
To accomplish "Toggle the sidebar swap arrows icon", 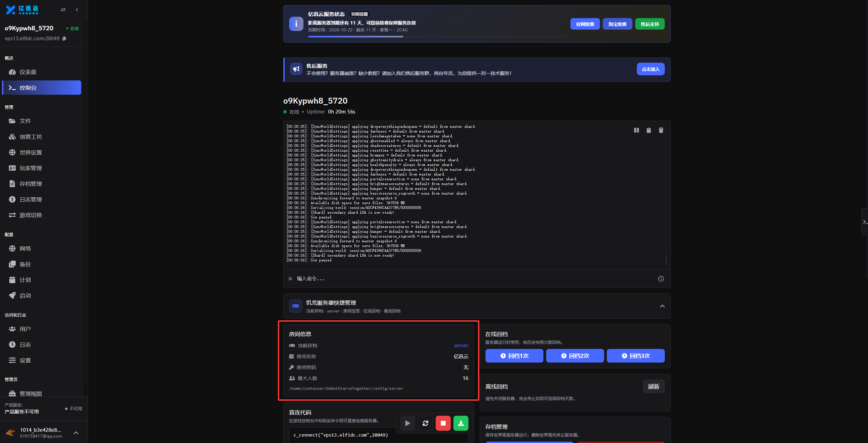I will click(x=63, y=10).
